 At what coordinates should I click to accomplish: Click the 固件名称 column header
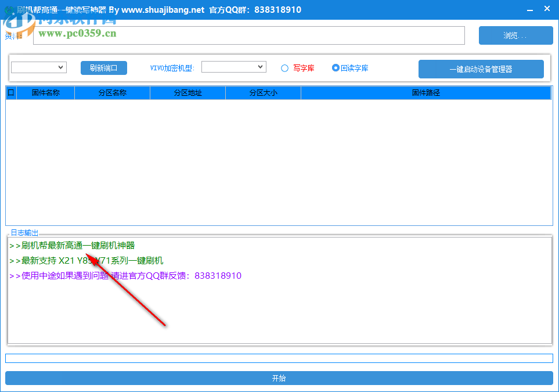click(46, 93)
